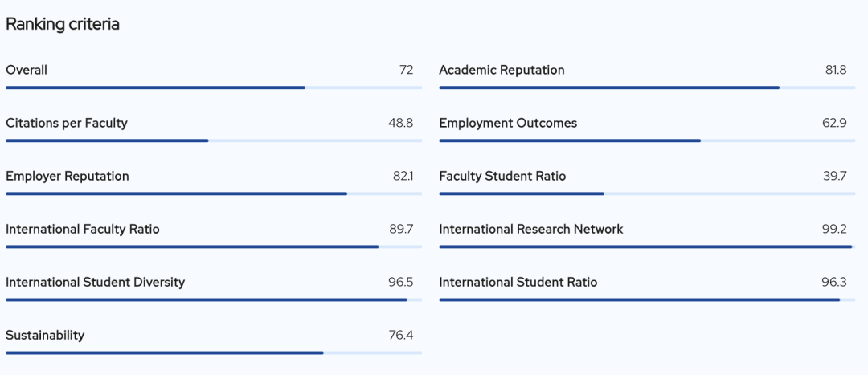The image size is (868, 375).
Task: Click the Employment Outcomes label
Action: (x=508, y=123)
